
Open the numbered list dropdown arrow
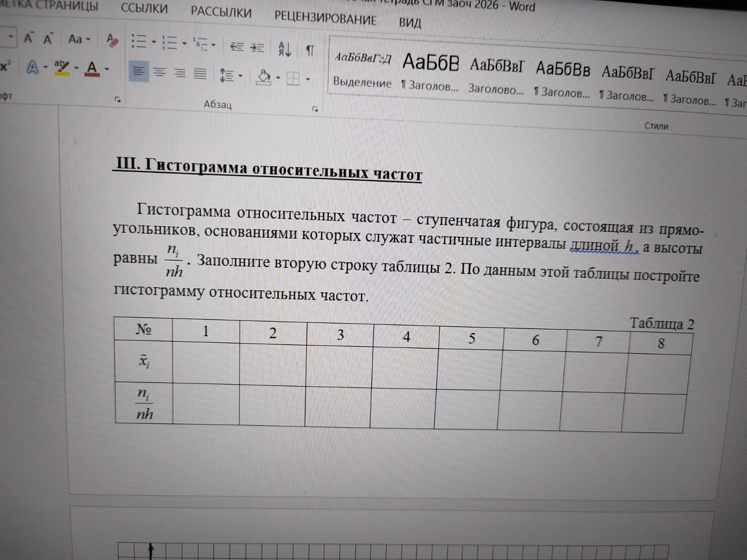click(184, 44)
